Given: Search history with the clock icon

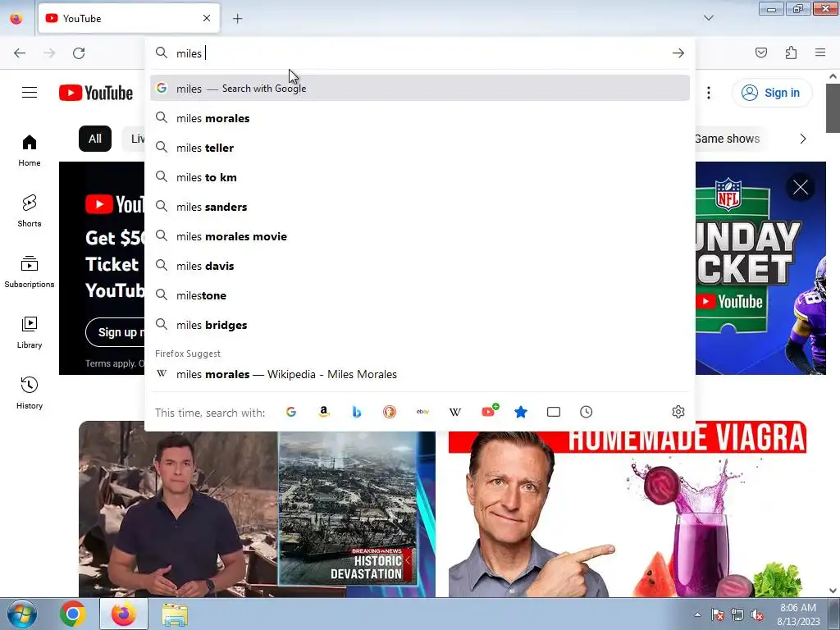Looking at the screenshot, I should pos(586,412).
